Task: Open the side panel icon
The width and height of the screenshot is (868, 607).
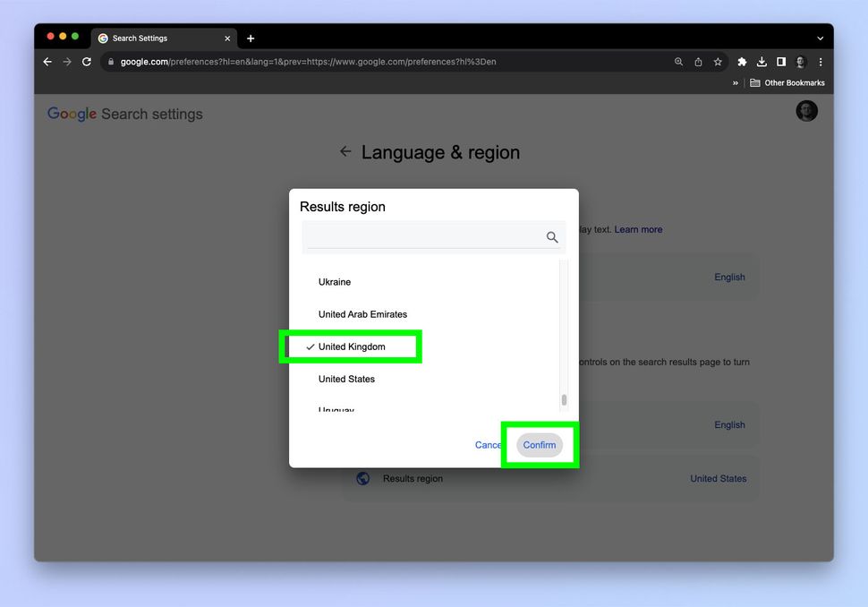Action: coord(781,62)
